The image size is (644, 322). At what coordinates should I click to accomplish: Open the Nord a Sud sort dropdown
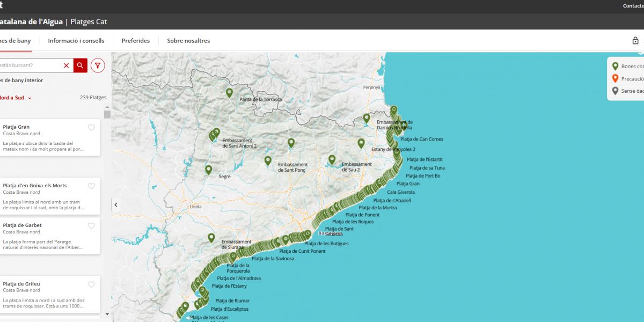click(15, 98)
